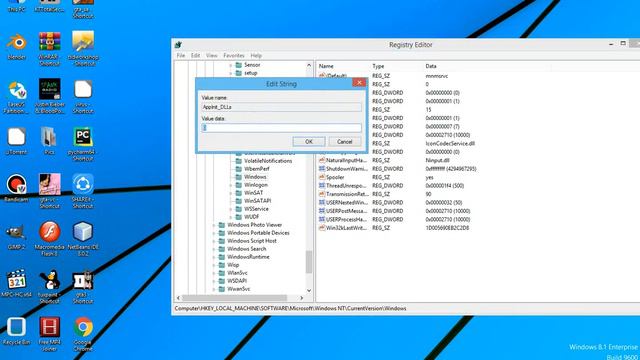
Task: Select the WSDAPI key
Action: point(237,281)
